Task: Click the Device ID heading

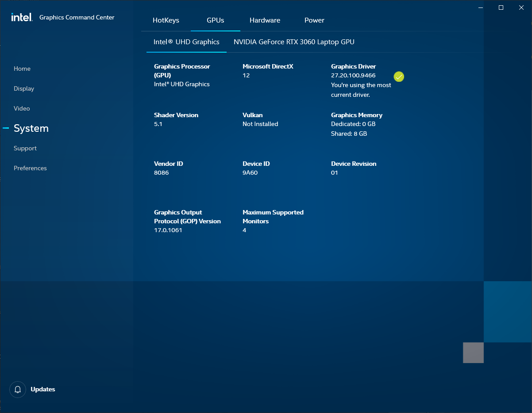Action: tap(256, 164)
